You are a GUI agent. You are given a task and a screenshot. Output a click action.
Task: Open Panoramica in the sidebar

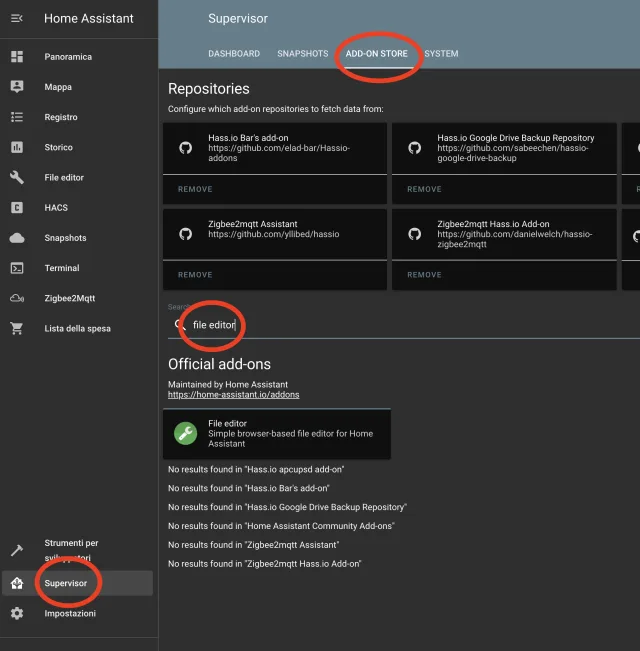[77, 56]
